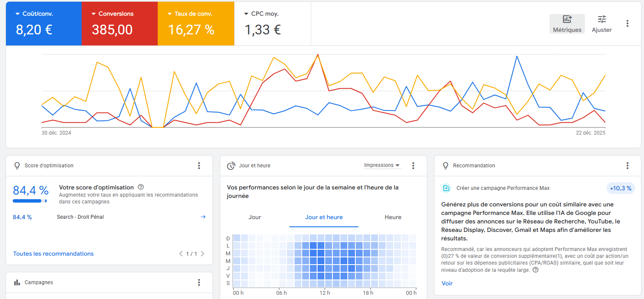Viewport: 644px width, 299px height.
Task: Open Jour et heure card three-dot menu
Action: tap(413, 166)
